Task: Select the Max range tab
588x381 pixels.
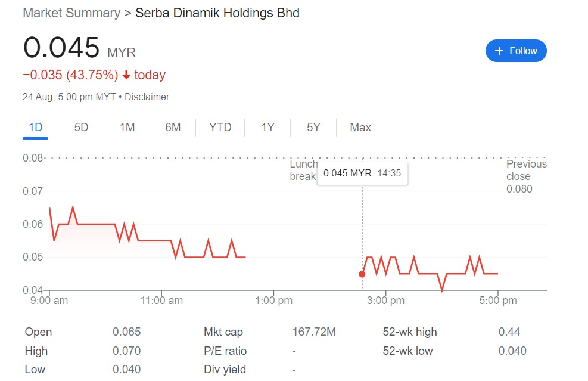Action: point(360,127)
